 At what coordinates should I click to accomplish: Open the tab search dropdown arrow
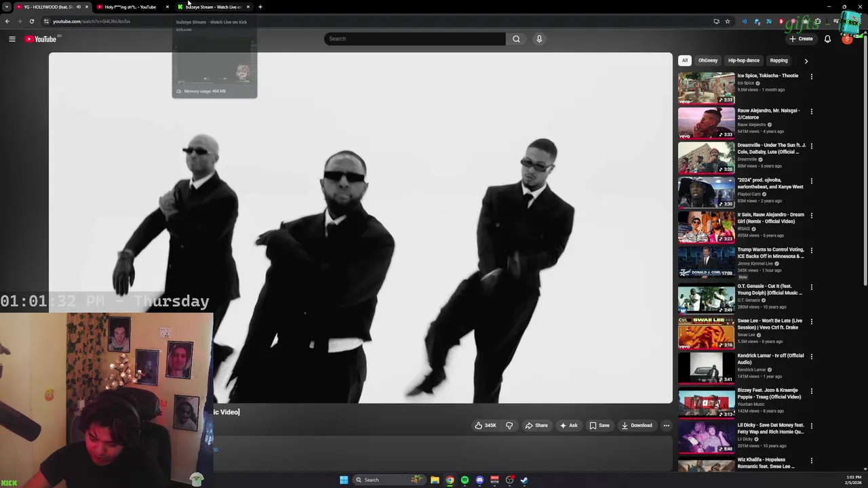click(x=7, y=7)
